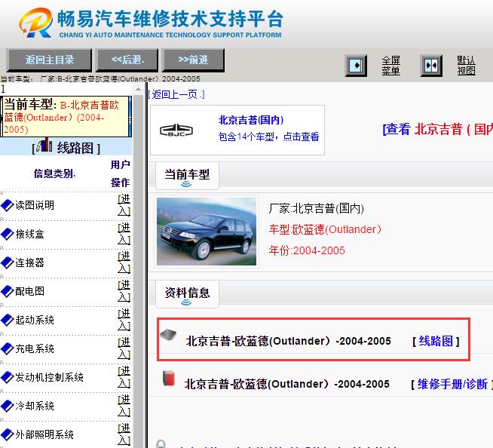Select the 外部照明系统 text row
This screenshot has height=448, width=493.
coord(44,434)
